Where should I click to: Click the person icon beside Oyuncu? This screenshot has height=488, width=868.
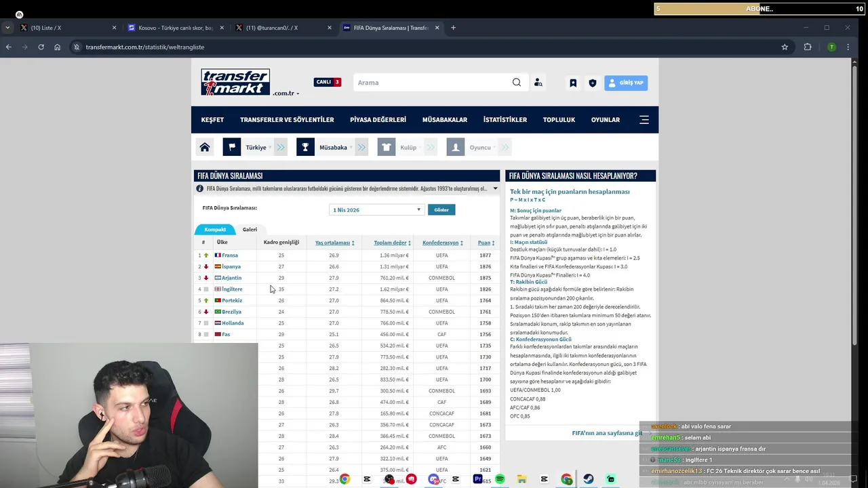pyautogui.click(x=456, y=147)
